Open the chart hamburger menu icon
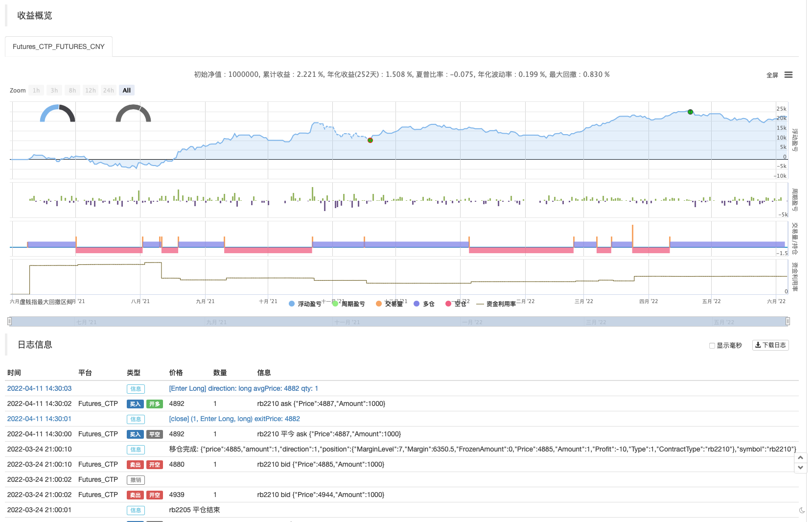 tap(788, 75)
